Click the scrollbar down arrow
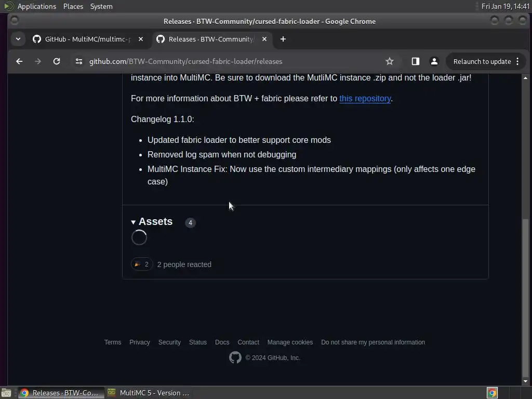 [525, 381]
